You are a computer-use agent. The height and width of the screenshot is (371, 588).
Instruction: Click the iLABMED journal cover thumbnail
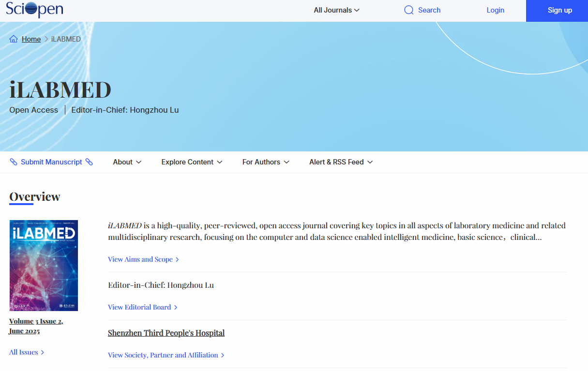click(x=44, y=265)
